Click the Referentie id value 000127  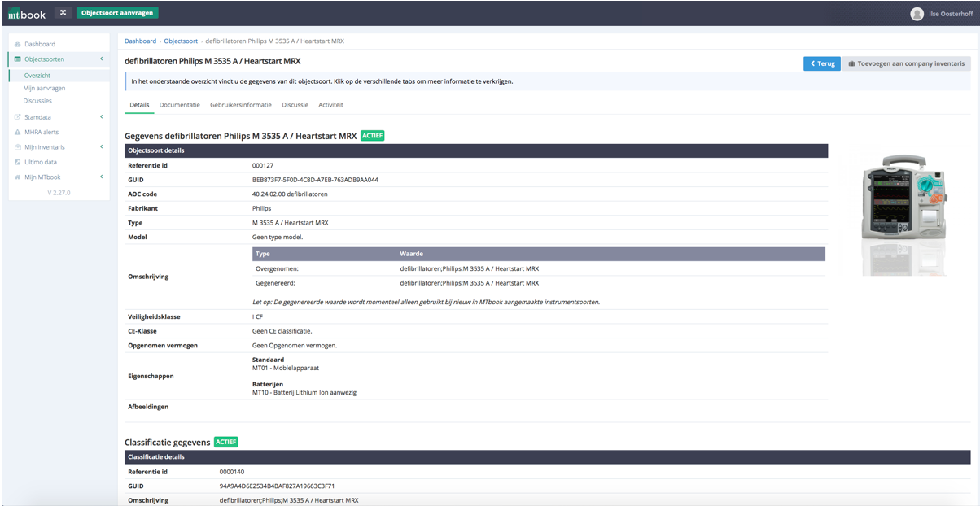[x=262, y=165]
